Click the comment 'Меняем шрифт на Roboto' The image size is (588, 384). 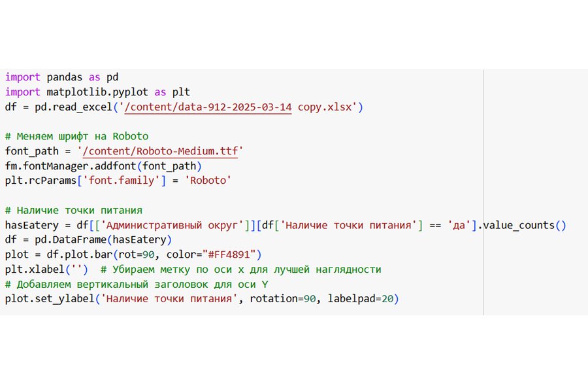point(82,137)
